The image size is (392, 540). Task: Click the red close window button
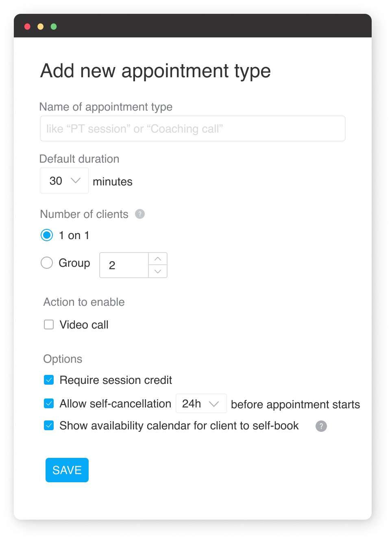tap(27, 26)
